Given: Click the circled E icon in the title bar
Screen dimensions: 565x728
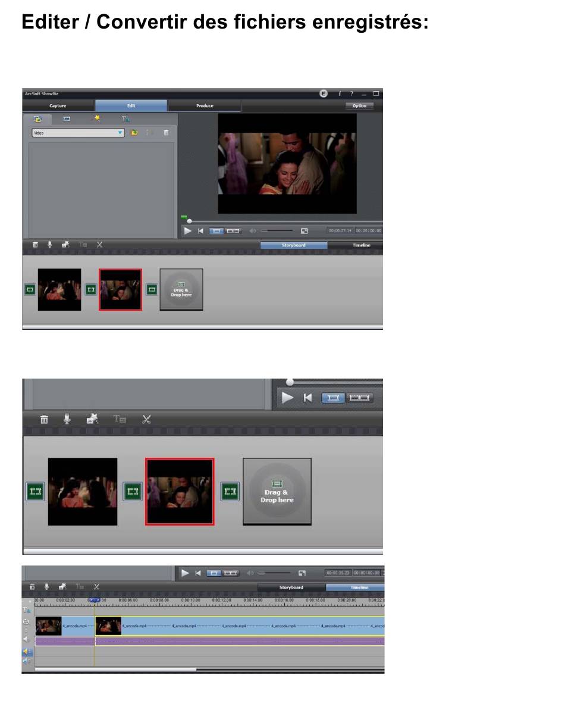Looking at the screenshot, I should [x=324, y=93].
